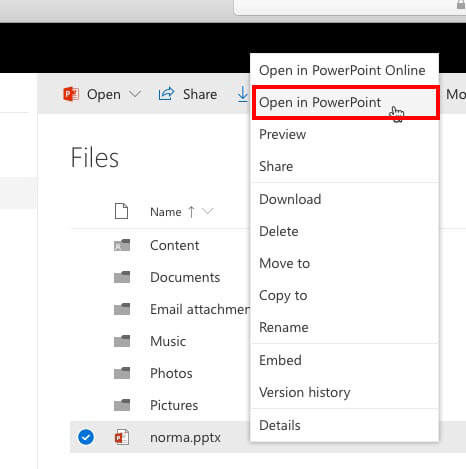Click the Name column header

click(166, 212)
